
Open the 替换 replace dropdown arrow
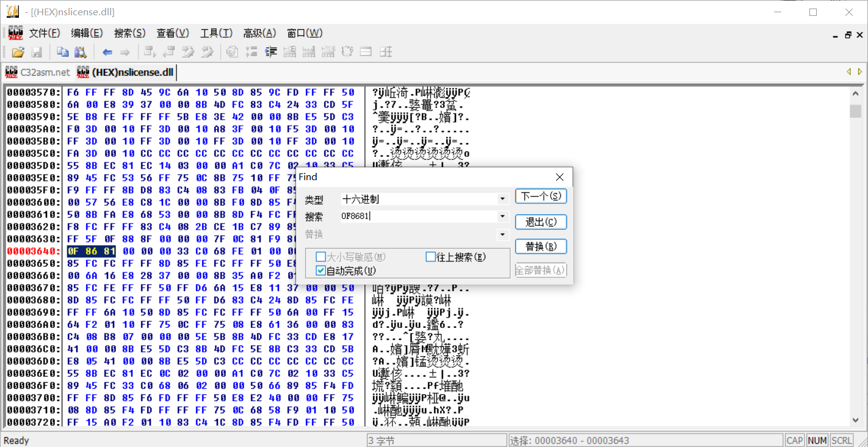(x=503, y=234)
